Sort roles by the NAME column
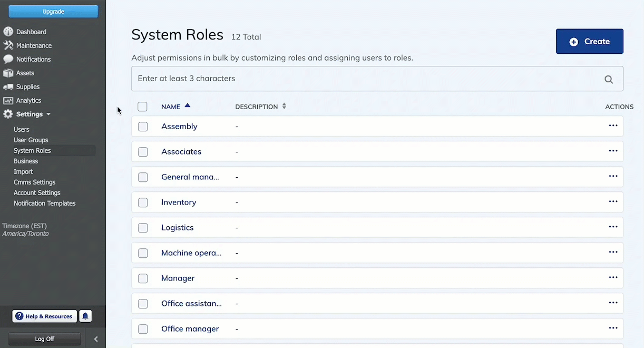This screenshot has width=644, height=348. (x=175, y=107)
